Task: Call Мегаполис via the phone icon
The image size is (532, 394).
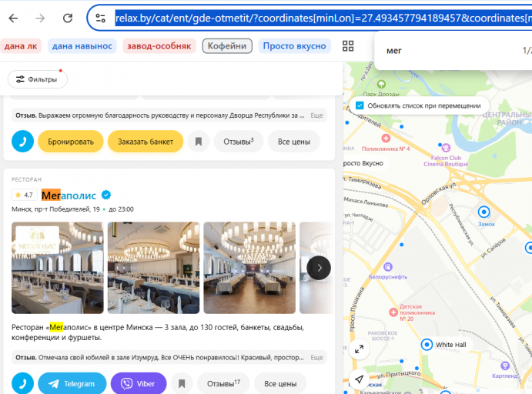Action: [22, 383]
